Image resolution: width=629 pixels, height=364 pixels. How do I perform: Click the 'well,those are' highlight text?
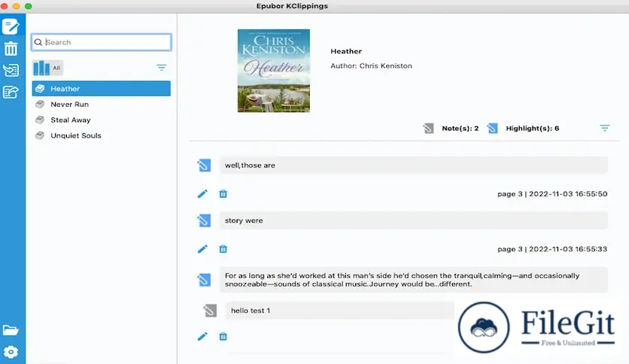coord(414,165)
